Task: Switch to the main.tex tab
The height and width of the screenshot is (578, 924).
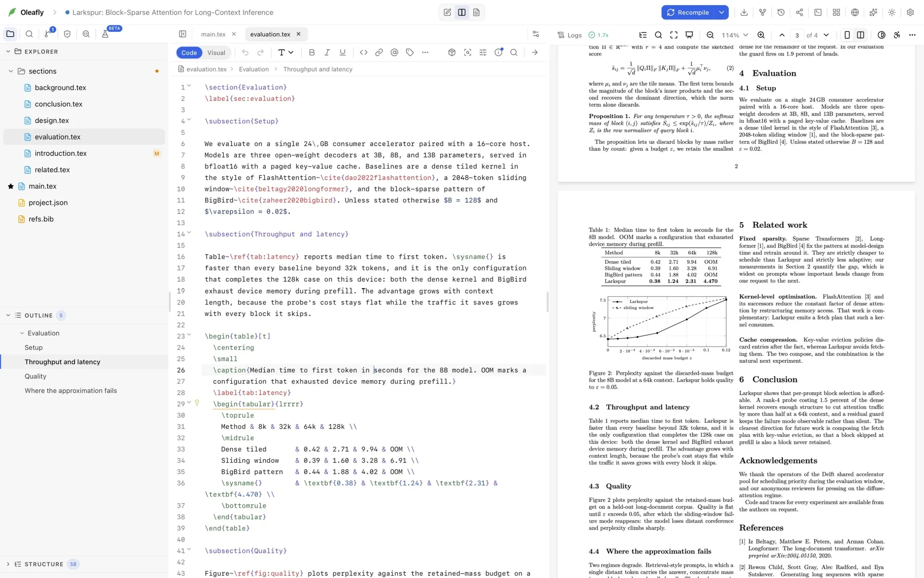Action: 213,34
